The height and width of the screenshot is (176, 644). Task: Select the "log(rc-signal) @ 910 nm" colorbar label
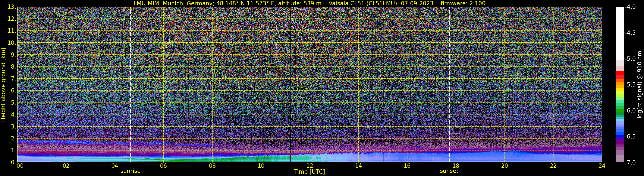click(x=640, y=85)
